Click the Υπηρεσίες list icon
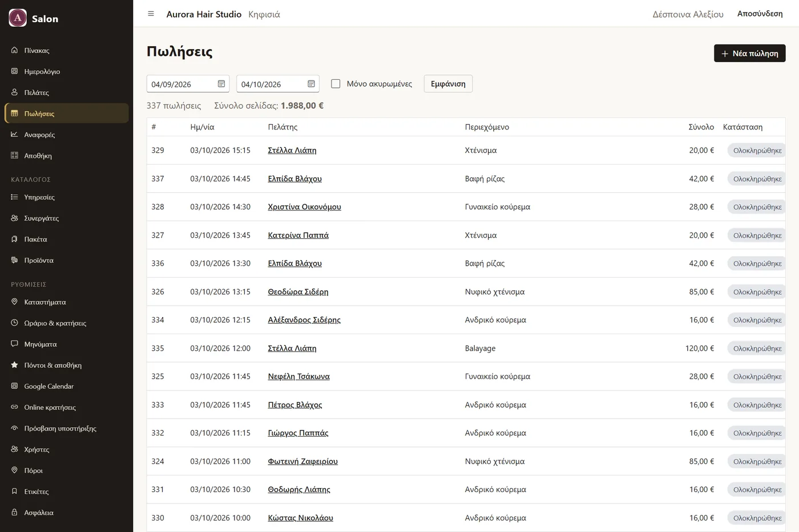The image size is (799, 532). [x=15, y=197]
